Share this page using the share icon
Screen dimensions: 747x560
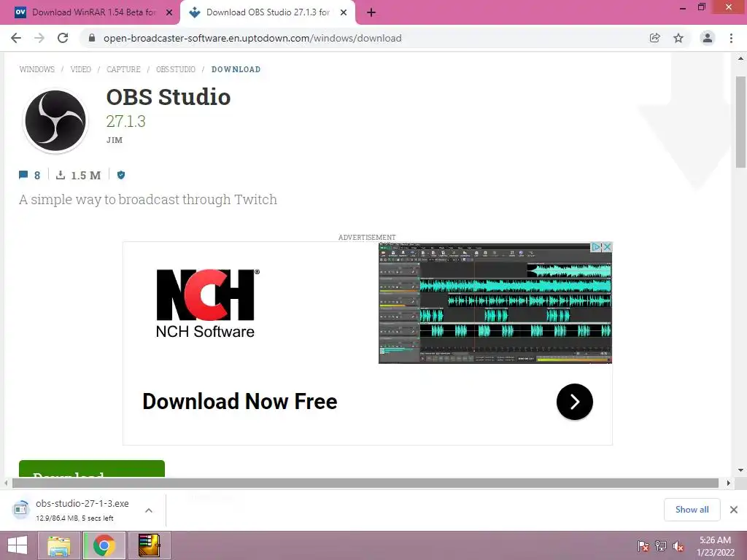(654, 38)
